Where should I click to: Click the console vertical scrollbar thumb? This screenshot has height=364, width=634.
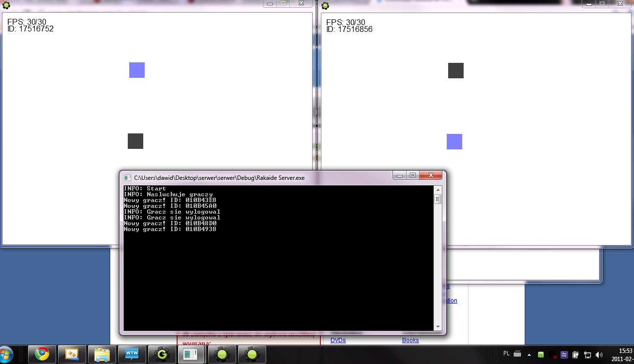tap(438, 199)
